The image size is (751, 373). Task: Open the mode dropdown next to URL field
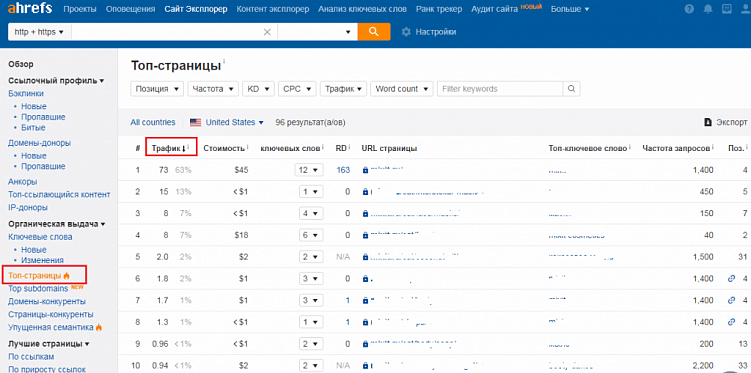click(318, 32)
